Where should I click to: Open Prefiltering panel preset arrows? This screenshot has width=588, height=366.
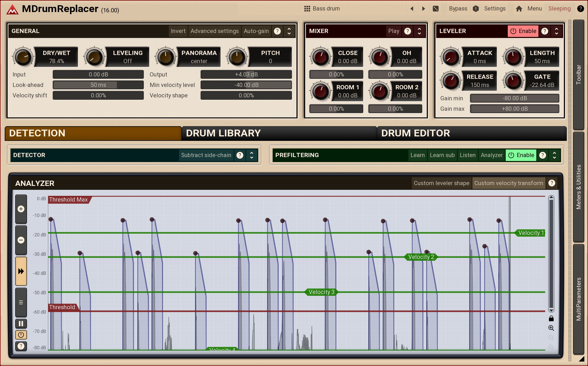[554, 155]
